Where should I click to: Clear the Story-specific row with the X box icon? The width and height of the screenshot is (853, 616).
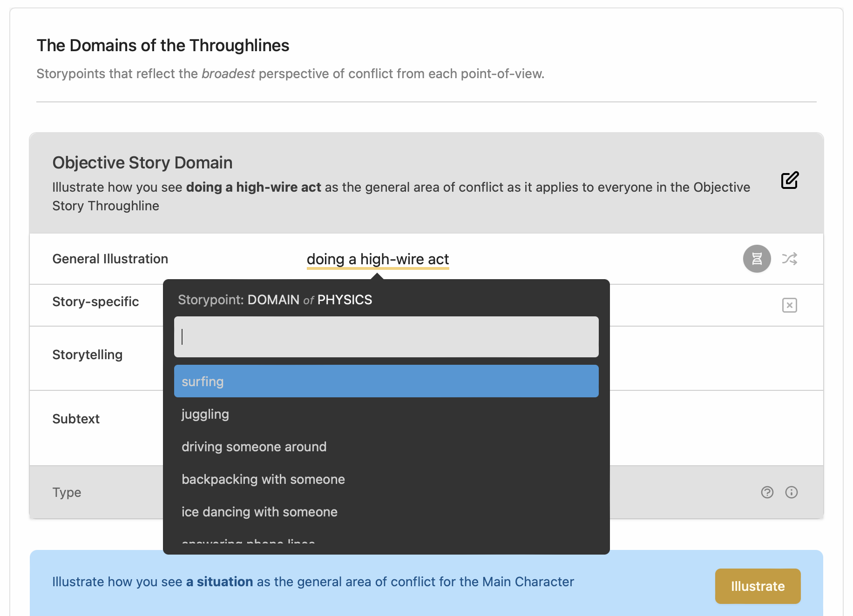[x=790, y=305]
